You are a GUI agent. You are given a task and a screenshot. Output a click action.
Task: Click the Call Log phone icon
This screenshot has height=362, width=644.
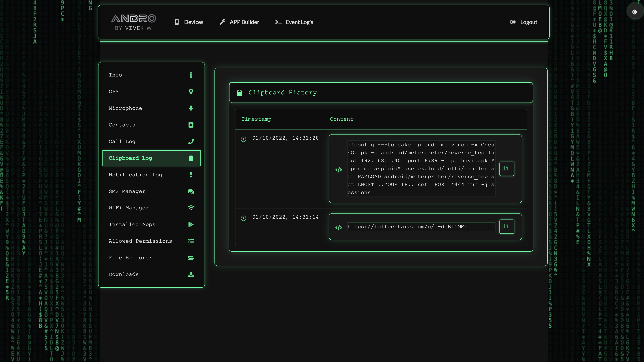(191, 142)
